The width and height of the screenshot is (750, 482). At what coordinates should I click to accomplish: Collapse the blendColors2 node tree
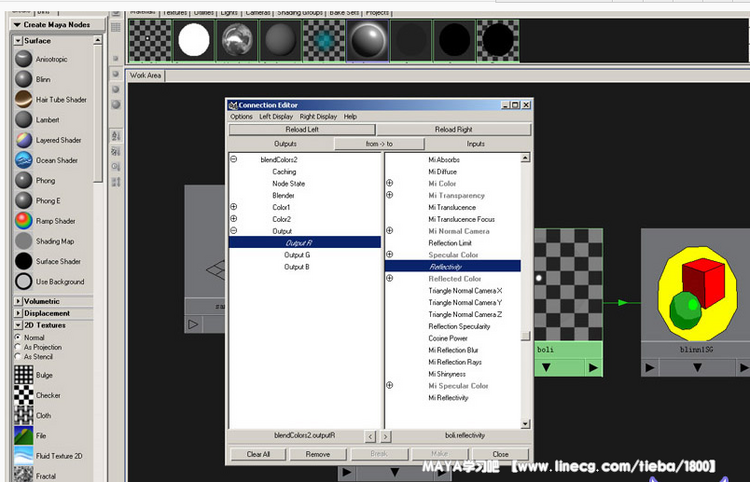(233, 159)
